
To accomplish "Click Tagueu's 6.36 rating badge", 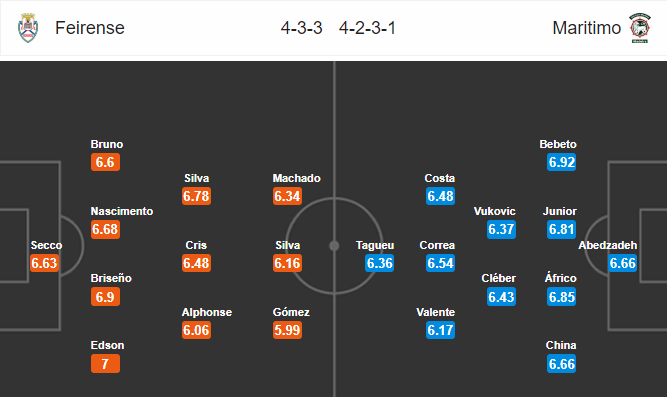I will [x=379, y=263].
